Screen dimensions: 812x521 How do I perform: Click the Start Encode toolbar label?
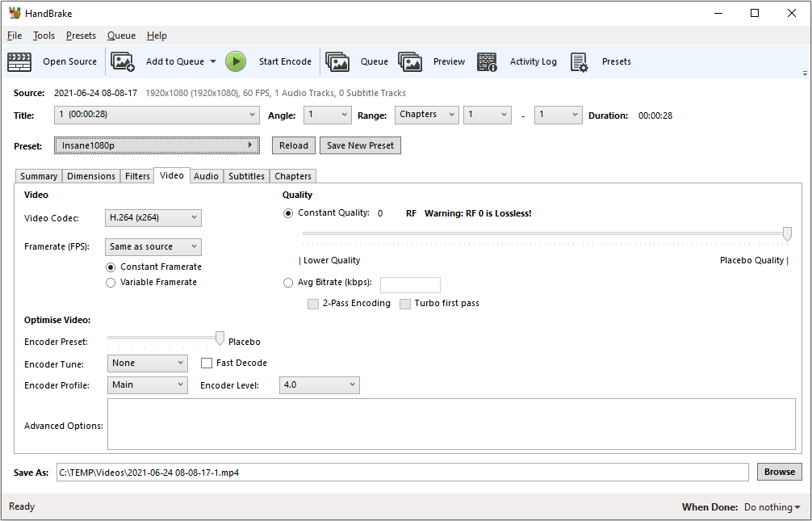click(286, 61)
